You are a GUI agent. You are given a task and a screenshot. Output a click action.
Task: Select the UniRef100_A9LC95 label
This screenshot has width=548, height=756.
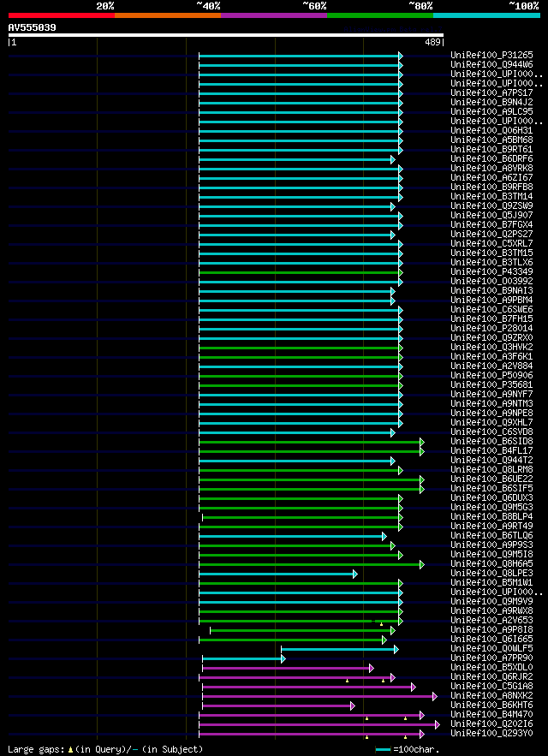tap(491, 111)
